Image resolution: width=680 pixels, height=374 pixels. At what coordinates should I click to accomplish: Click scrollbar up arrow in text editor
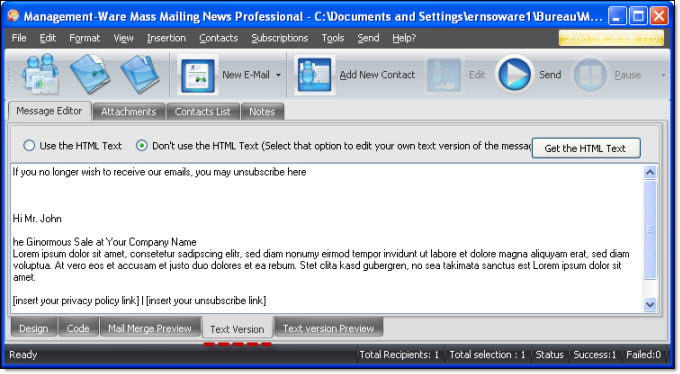[x=650, y=173]
